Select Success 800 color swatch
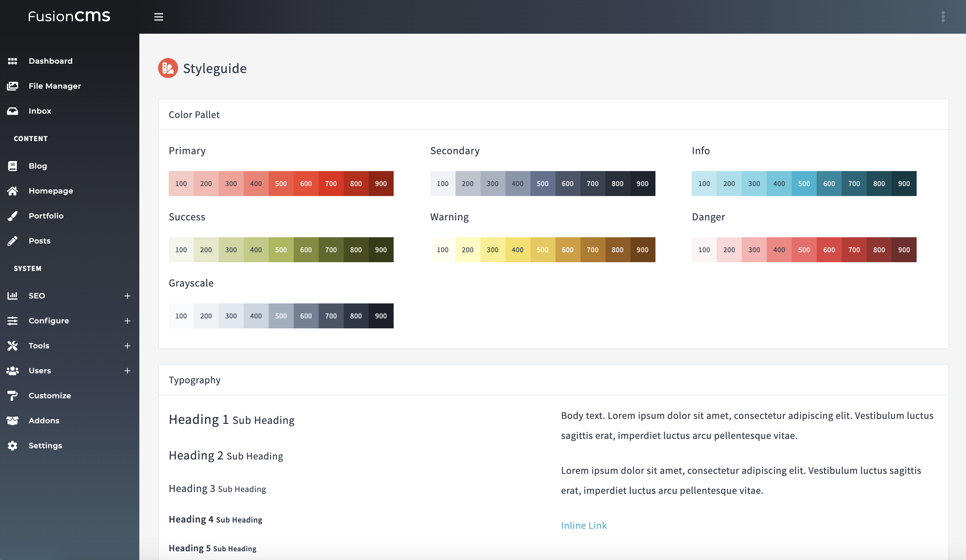 click(x=356, y=250)
